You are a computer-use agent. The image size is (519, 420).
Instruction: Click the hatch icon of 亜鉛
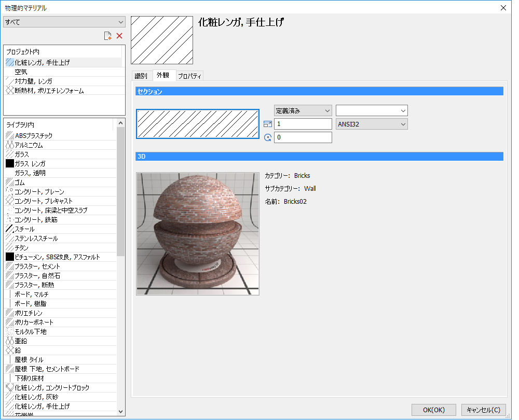[x=9, y=341]
